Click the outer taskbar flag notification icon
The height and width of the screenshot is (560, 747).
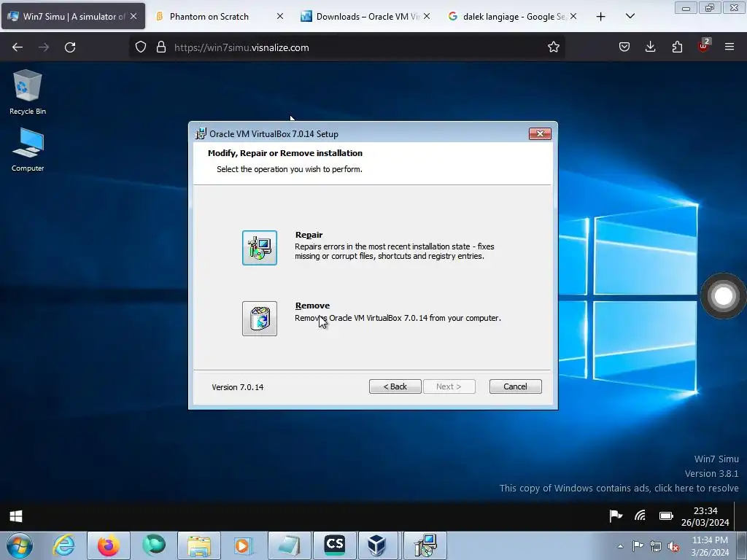616,516
